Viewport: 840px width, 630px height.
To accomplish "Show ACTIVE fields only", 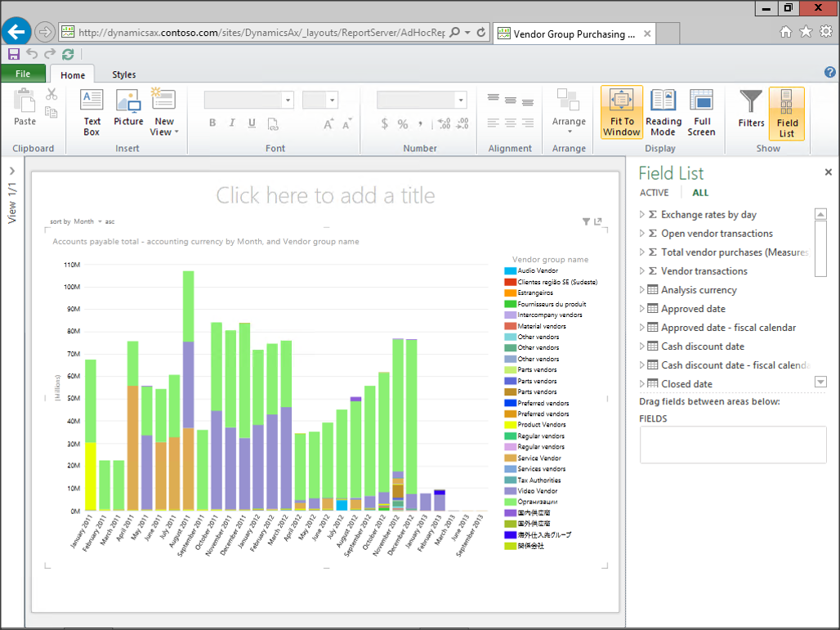I will click(654, 193).
